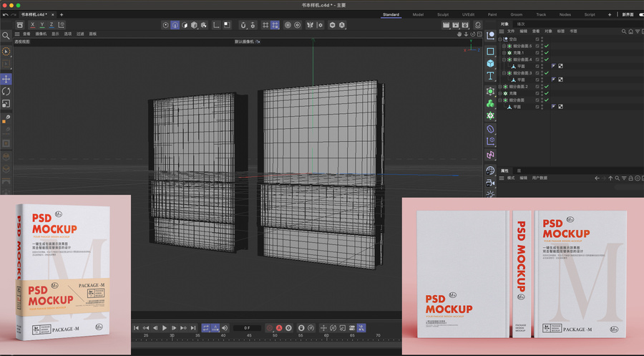644x356 pixels.
Task: Toggle the enable checkmark for 细分曲面.2
Action: click(547, 87)
